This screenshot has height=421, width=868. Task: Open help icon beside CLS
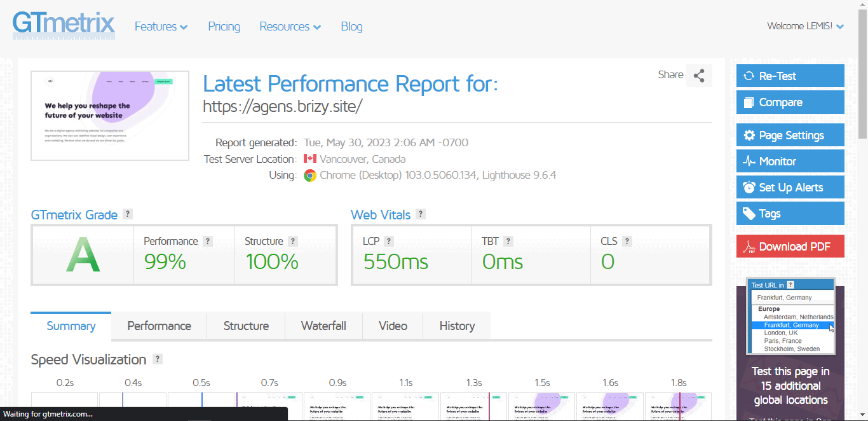tap(627, 242)
